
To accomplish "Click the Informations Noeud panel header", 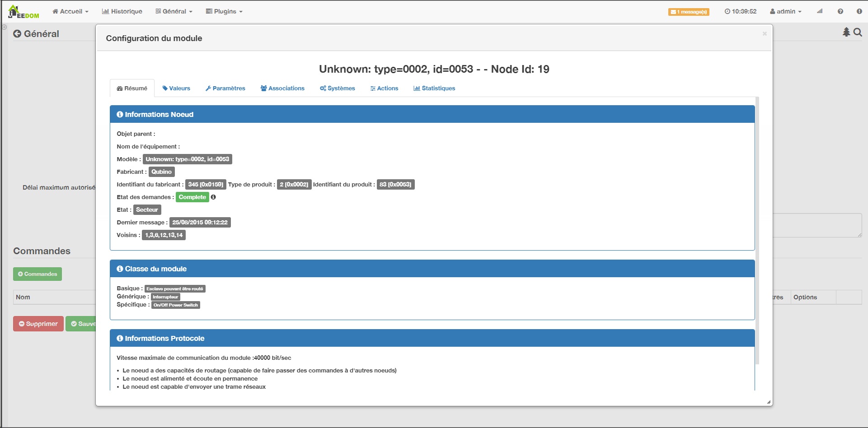I will [x=432, y=114].
